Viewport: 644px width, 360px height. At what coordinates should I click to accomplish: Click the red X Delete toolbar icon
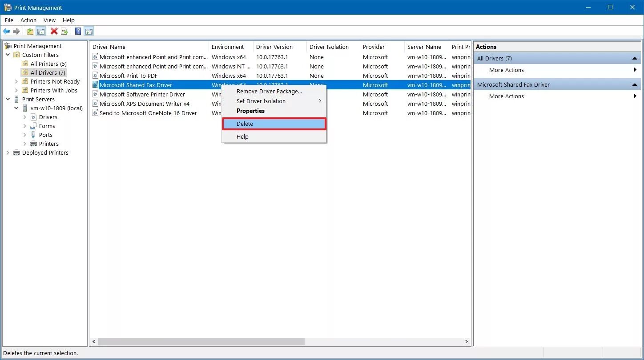pyautogui.click(x=54, y=31)
